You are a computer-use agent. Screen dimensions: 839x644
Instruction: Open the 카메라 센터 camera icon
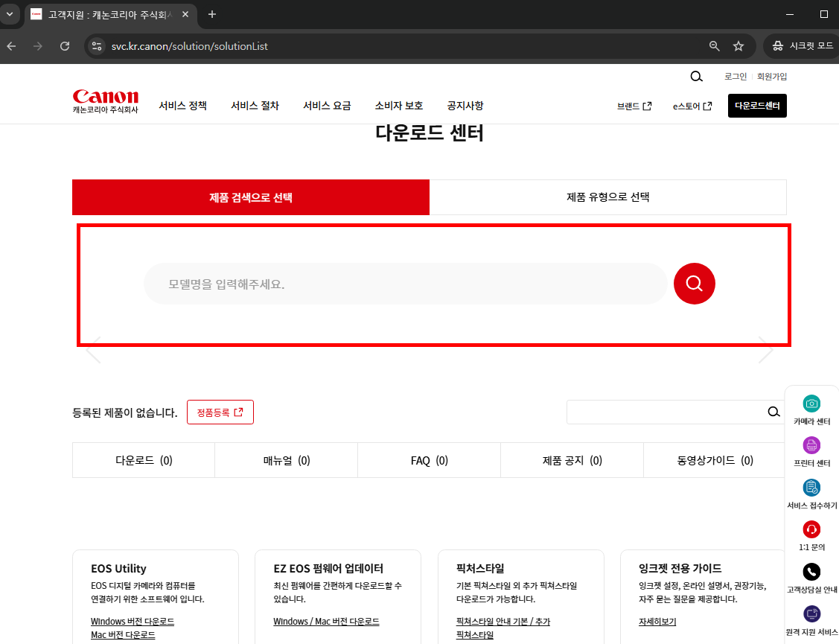coord(811,404)
